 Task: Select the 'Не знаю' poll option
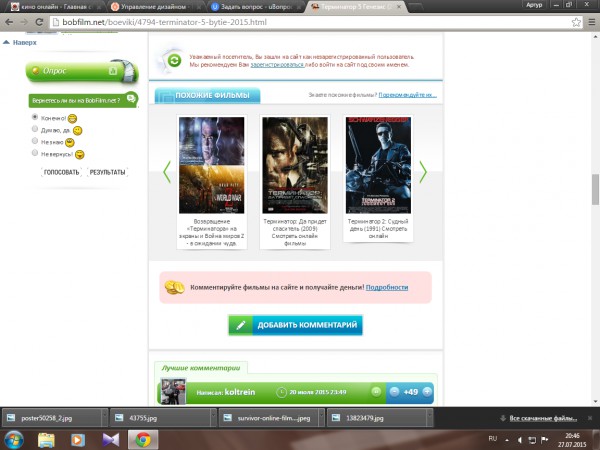pyautogui.click(x=35, y=141)
